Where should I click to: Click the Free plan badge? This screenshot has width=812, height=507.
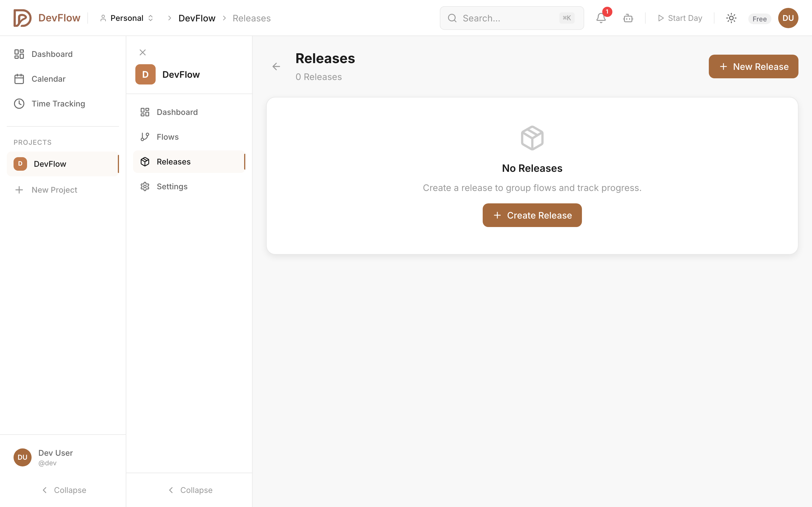[x=759, y=18]
